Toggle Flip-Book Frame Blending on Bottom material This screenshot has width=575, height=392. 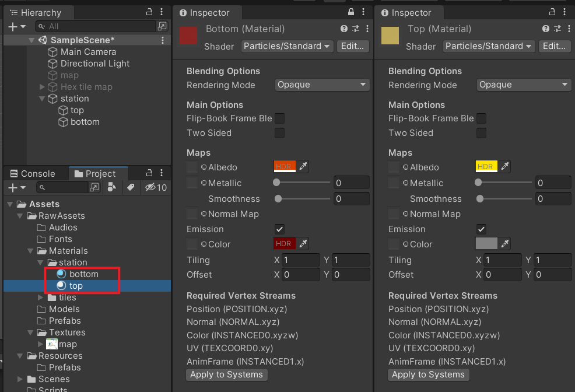coord(279,118)
